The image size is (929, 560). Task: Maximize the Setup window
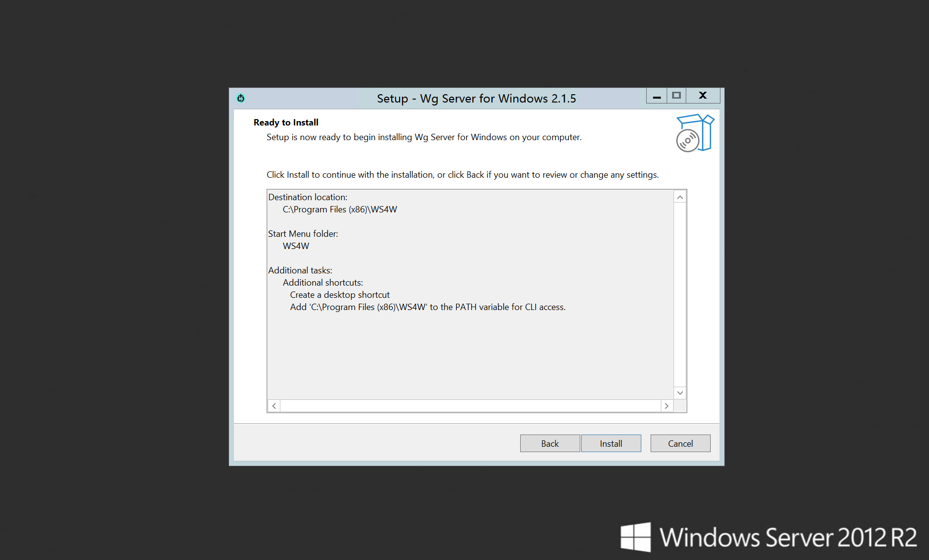point(676,96)
